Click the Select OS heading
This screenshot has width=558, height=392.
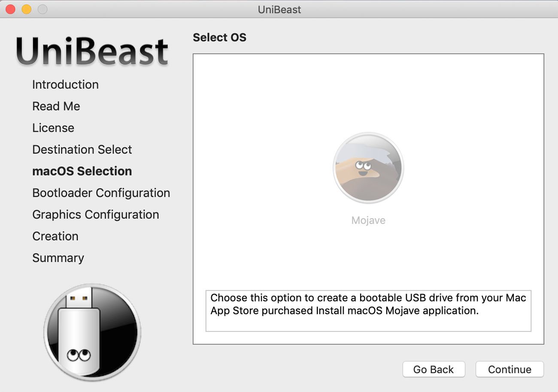tap(220, 37)
